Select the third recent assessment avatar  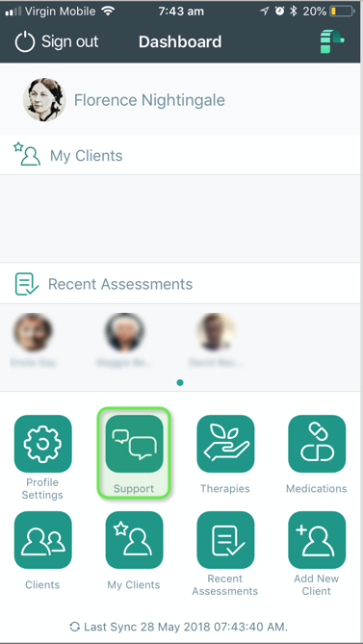coord(216,332)
